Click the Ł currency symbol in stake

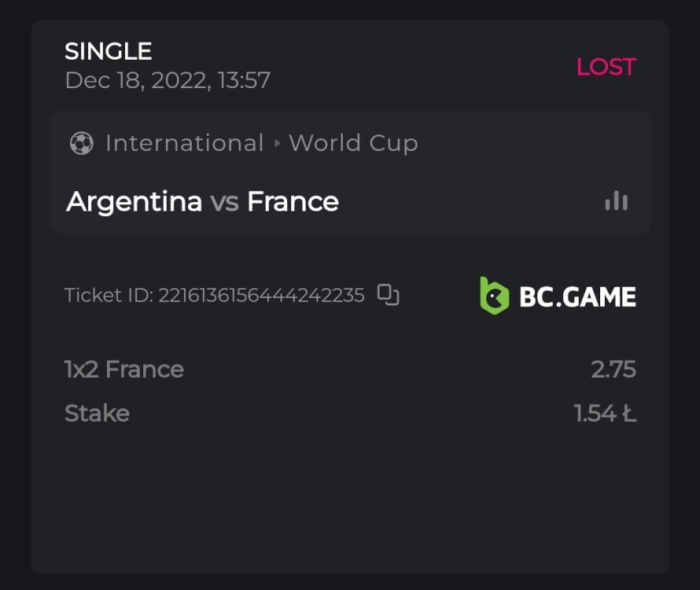pyautogui.click(x=628, y=414)
